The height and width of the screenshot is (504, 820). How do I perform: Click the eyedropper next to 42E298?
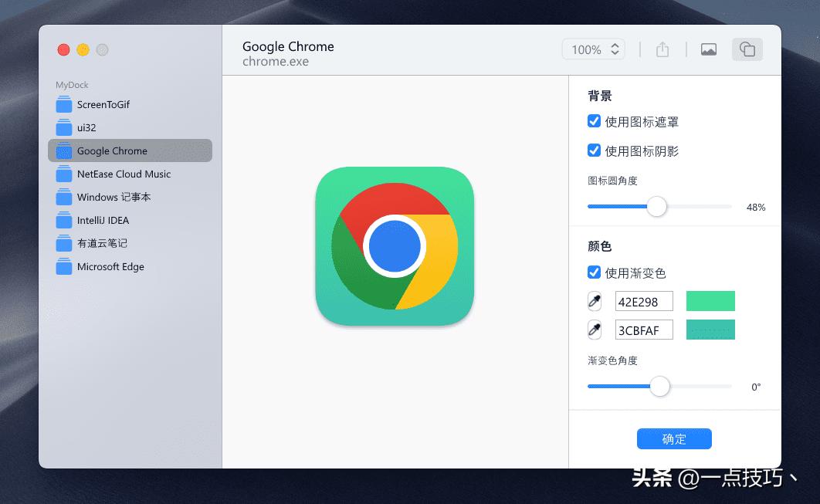(594, 301)
